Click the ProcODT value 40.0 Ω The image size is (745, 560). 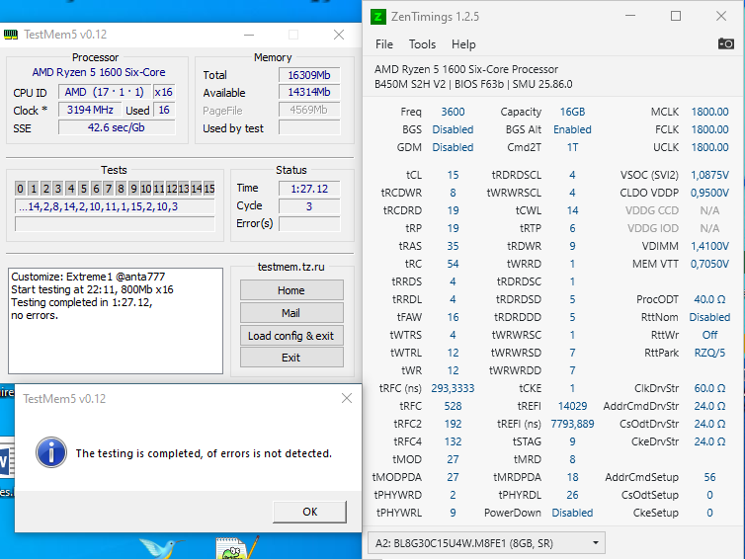coord(709,299)
